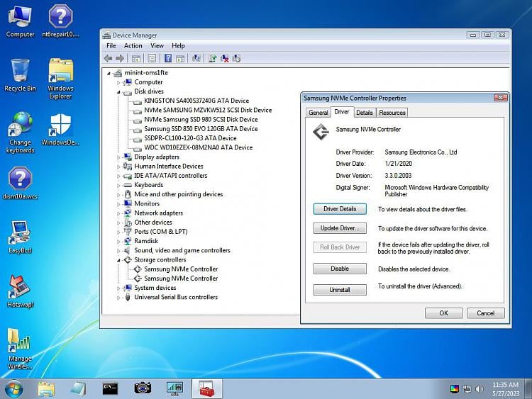Click the Uninstall device toolbar icon with red X
The width and height of the screenshot is (532, 399).
[x=224, y=58]
